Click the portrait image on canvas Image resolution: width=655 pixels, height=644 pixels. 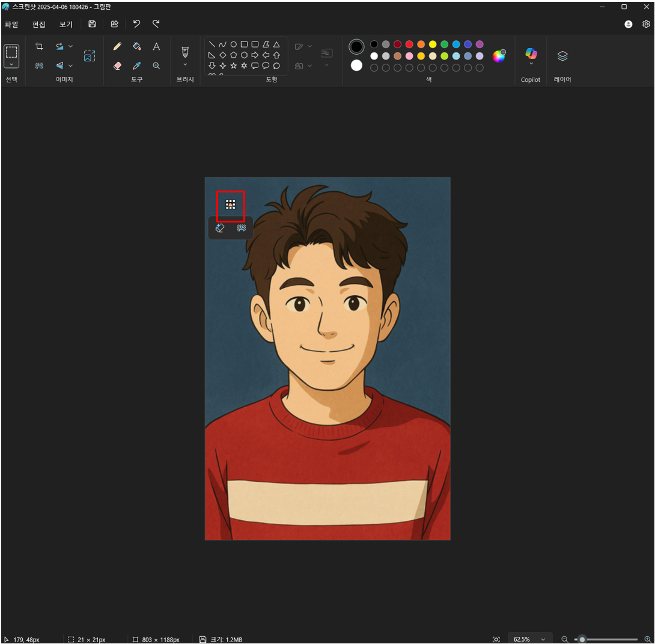tap(327, 358)
